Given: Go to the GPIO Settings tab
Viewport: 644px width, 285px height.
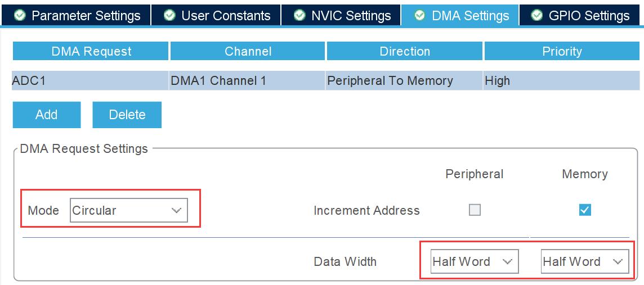Looking at the screenshot, I should 589,15.
